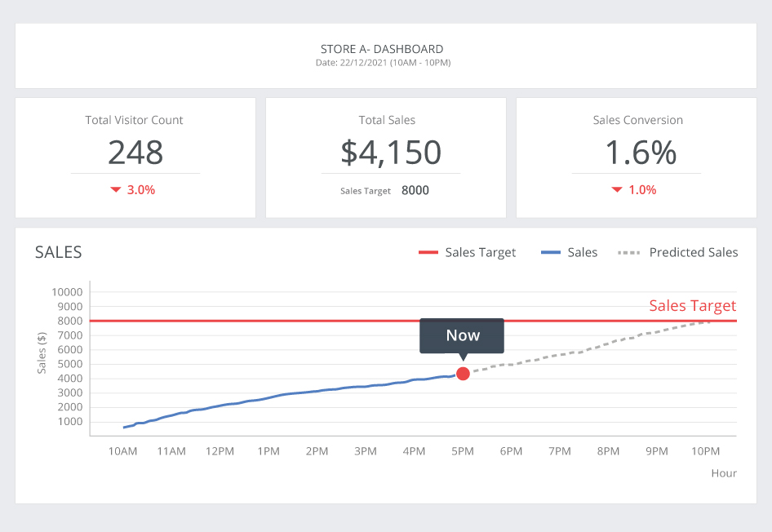
Task: Click the red Sales Target line label
Action: (692, 306)
